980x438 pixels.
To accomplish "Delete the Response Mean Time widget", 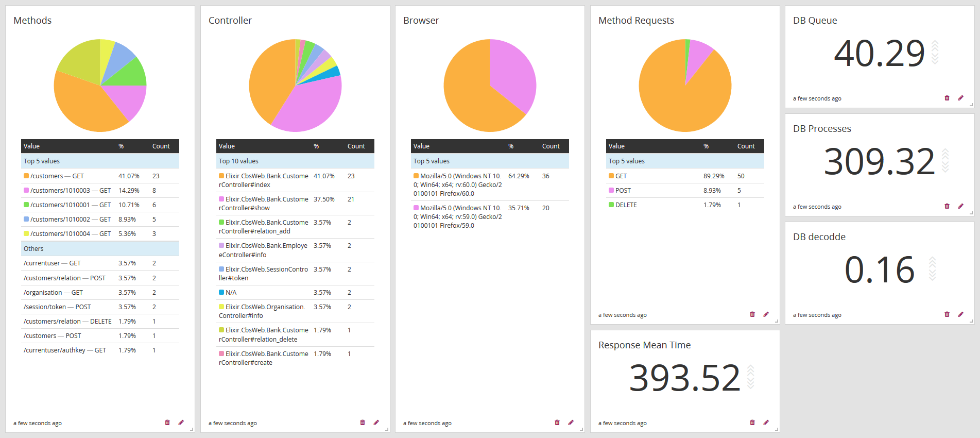I will (752, 423).
